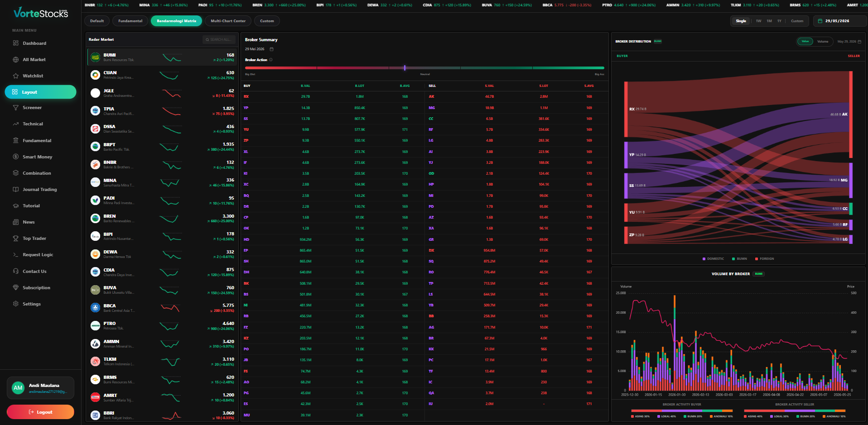Click the All Market globe icon
The height and width of the screenshot is (425, 868).
[x=15, y=59]
